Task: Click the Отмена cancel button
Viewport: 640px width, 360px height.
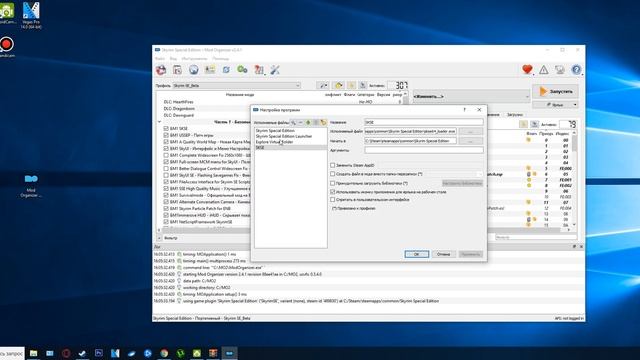Action: point(443,254)
